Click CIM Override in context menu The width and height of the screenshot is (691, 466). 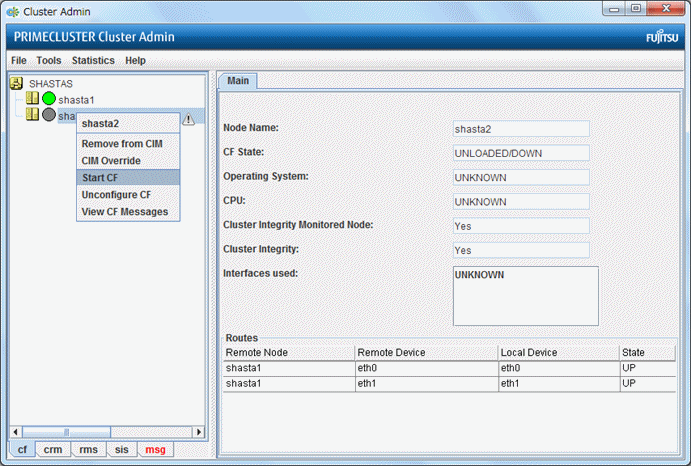(x=110, y=160)
